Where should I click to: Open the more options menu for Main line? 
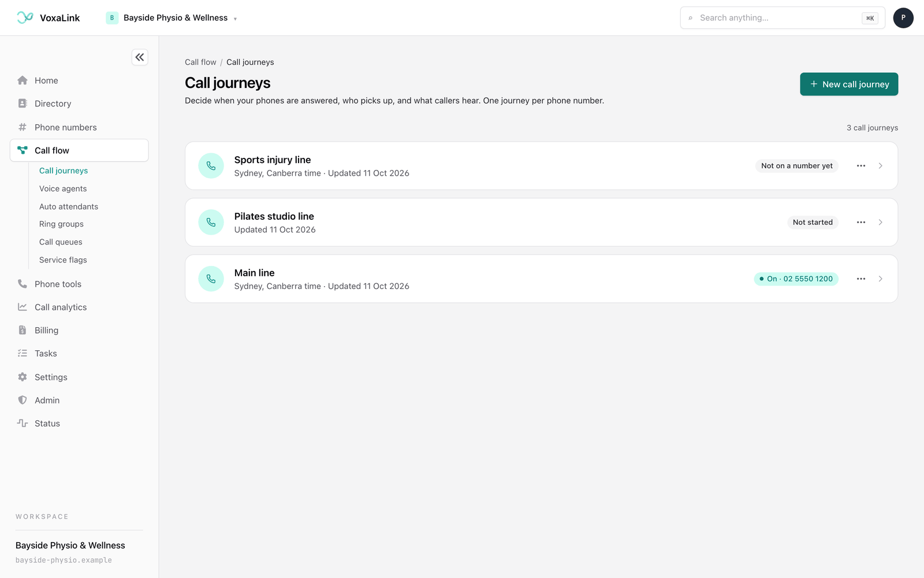coord(861,279)
